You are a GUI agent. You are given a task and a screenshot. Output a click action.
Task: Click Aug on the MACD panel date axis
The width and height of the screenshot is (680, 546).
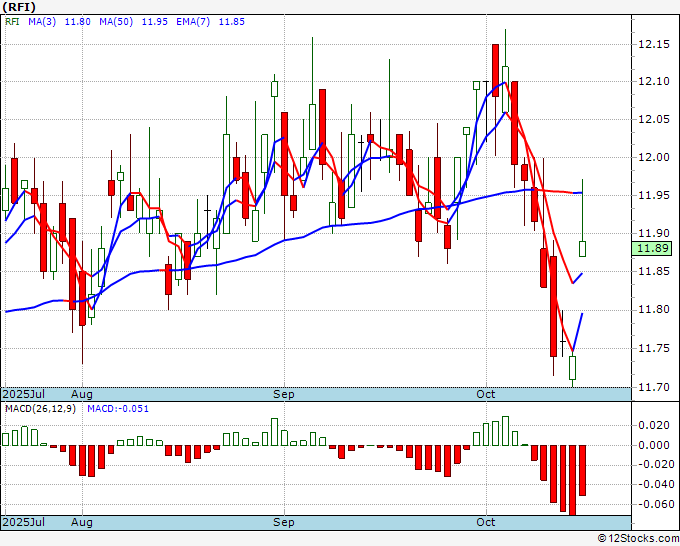(82, 522)
